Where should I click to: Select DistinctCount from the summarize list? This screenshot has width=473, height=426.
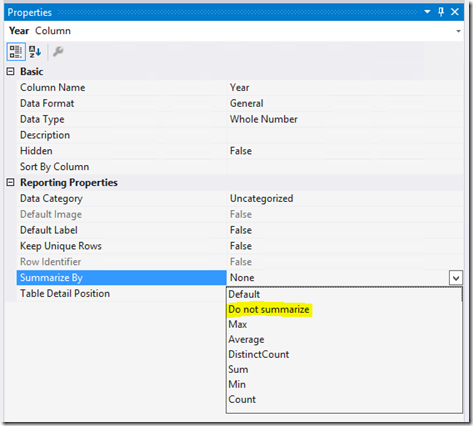click(x=259, y=354)
